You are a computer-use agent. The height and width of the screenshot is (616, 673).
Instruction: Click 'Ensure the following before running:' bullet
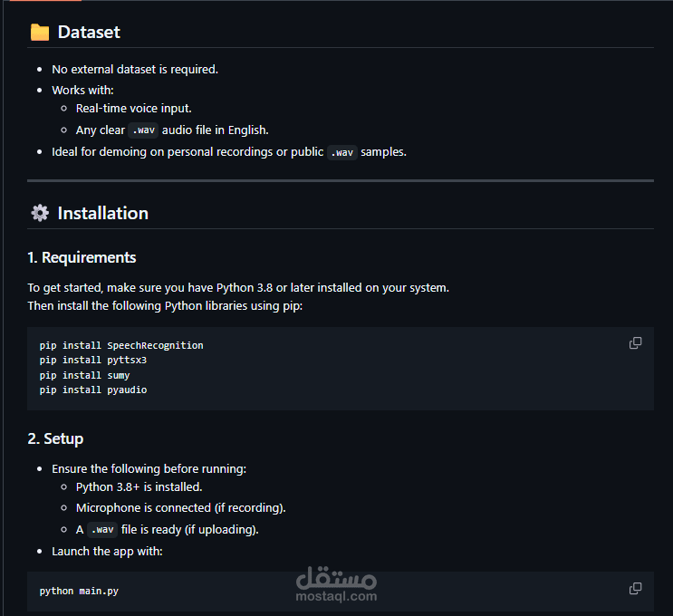149,468
